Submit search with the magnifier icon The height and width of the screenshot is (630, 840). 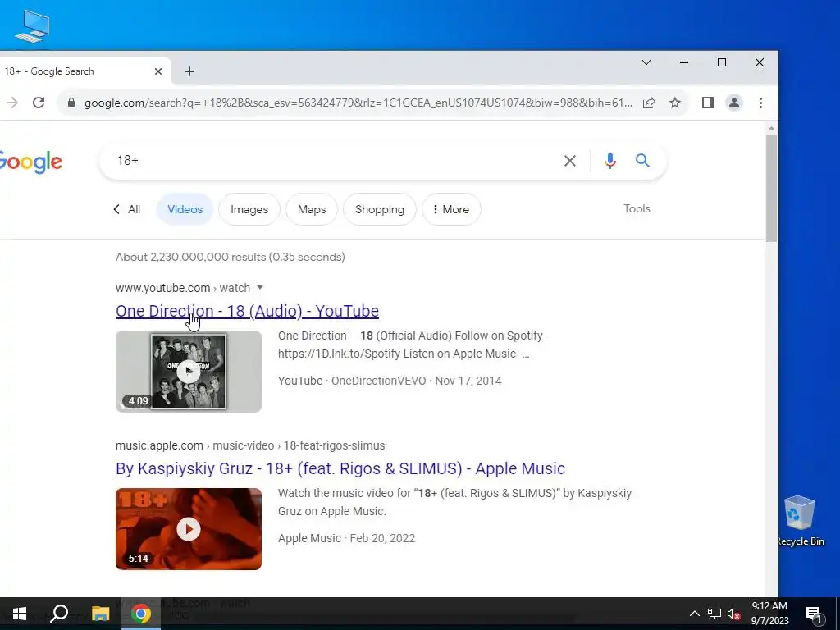(x=642, y=160)
